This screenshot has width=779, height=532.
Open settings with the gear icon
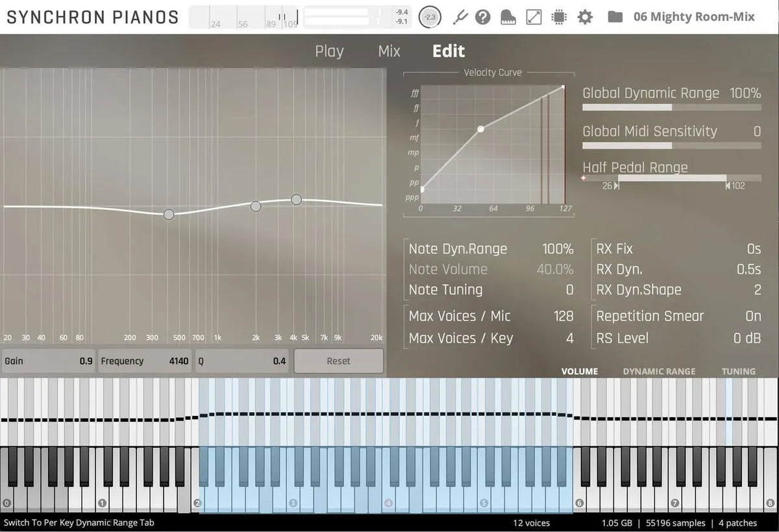tap(585, 17)
